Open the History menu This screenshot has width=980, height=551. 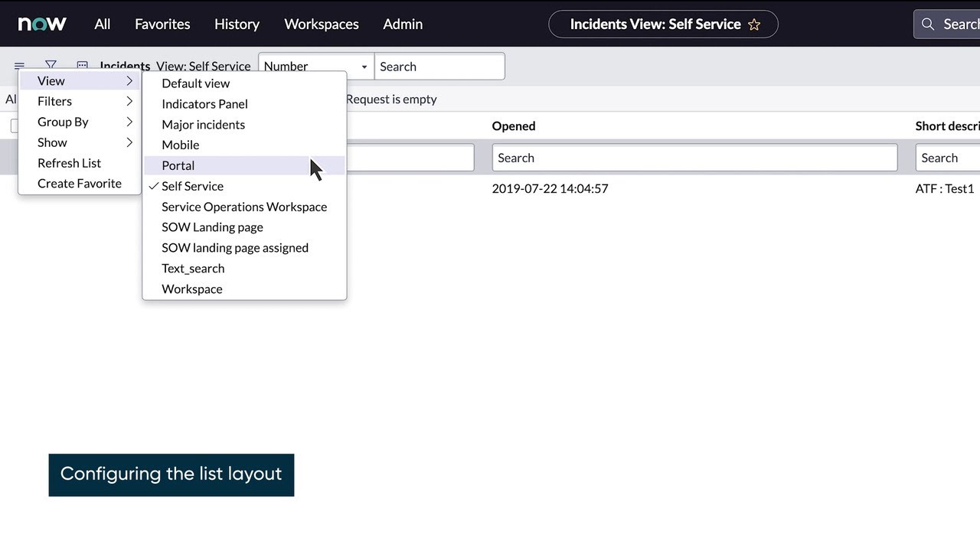237,24
